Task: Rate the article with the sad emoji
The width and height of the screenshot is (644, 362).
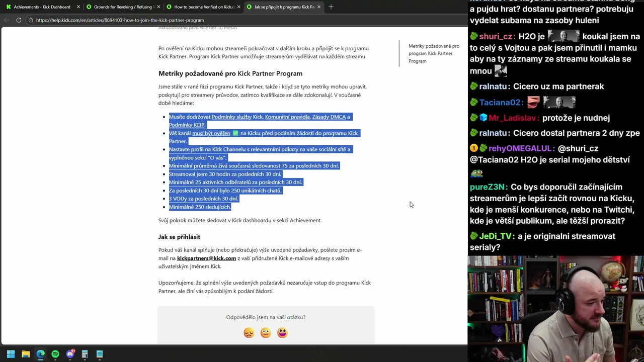Action: coord(249,333)
